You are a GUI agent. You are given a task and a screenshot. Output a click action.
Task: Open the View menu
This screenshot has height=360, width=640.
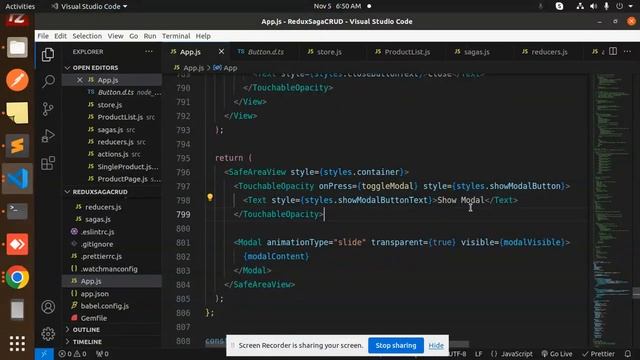pos(116,36)
